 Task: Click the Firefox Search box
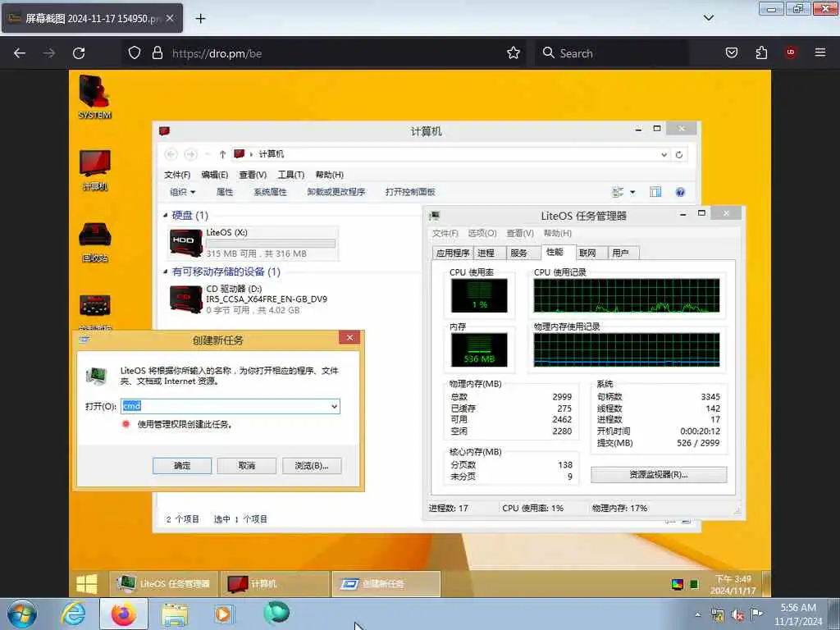(610, 53)
